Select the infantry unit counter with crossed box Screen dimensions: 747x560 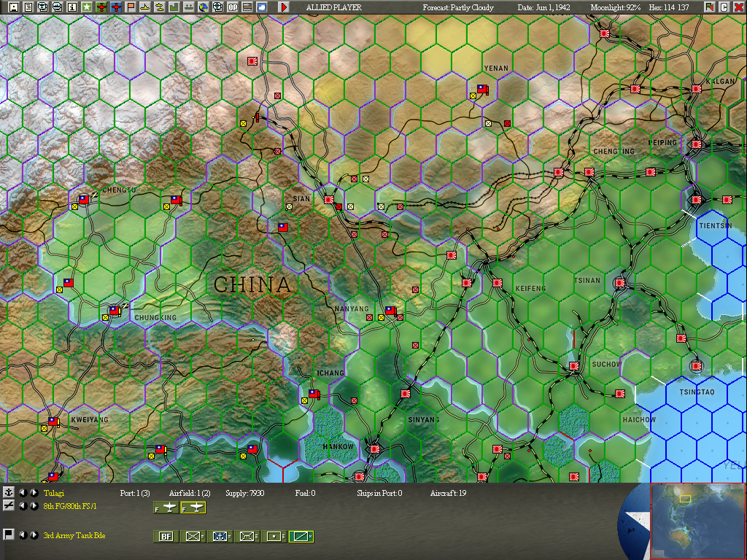tap(193, 537)
